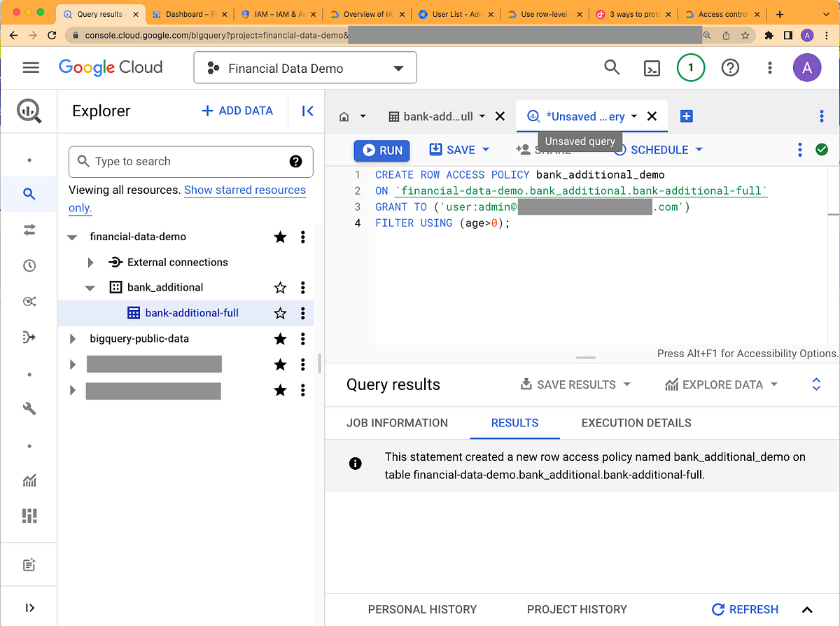Click the Capacity management bars icon
Screen dimensions: 840x626
click(29, 516)
